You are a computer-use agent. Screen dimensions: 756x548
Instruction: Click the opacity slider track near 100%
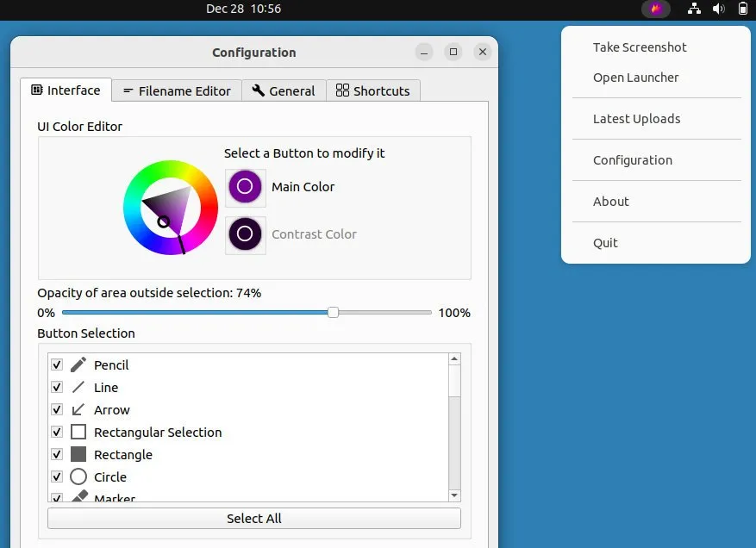point(427,312)
